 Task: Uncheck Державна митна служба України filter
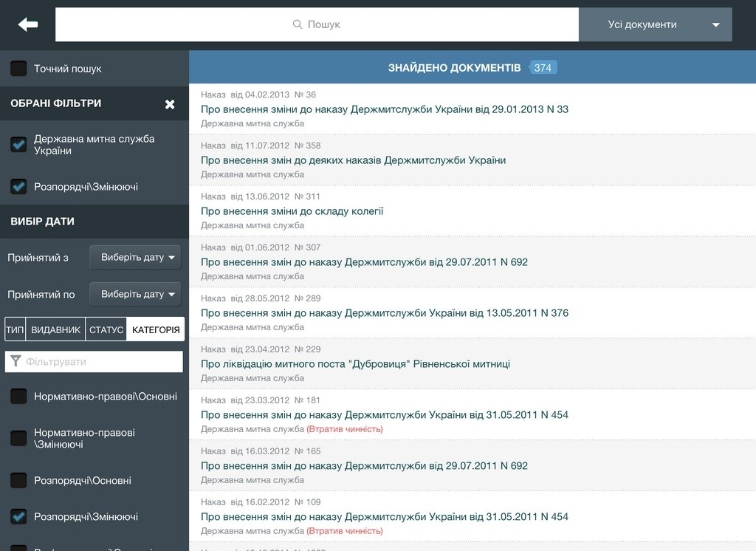click(x=18, y=145)
